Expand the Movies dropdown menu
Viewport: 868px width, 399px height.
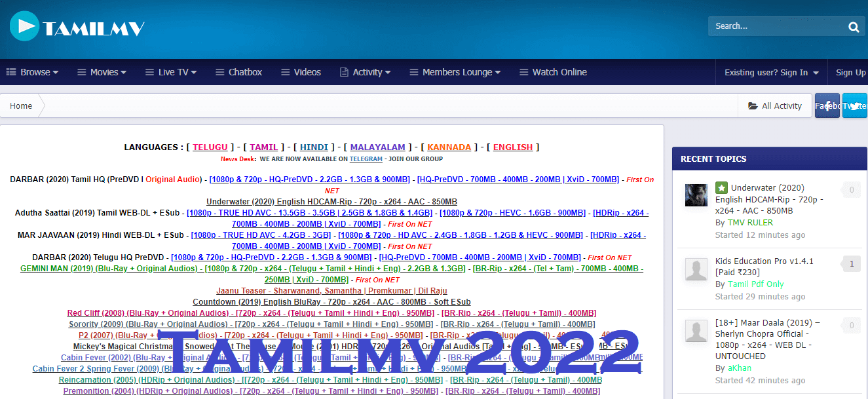click(102, 72)
